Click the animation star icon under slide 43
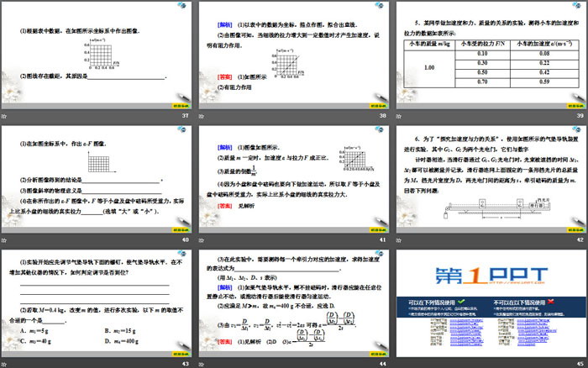 (4, 365)
